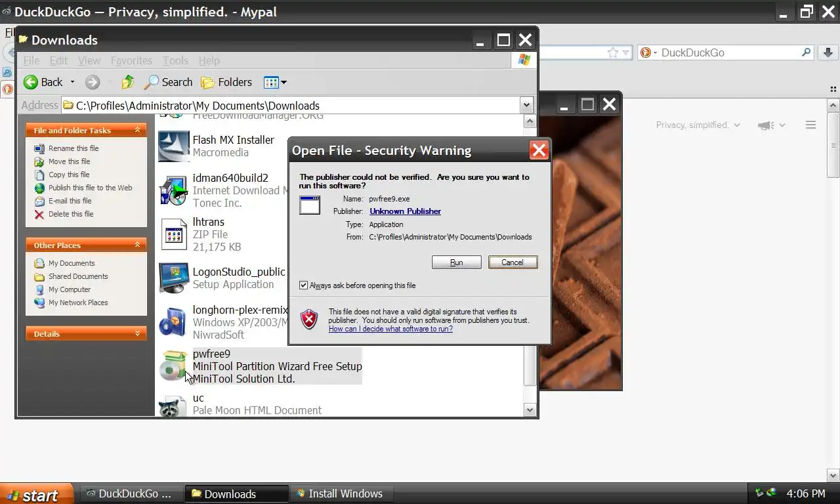
Task: Open the DuckDuckGo hamburger menu
Action: pos(810,125)
